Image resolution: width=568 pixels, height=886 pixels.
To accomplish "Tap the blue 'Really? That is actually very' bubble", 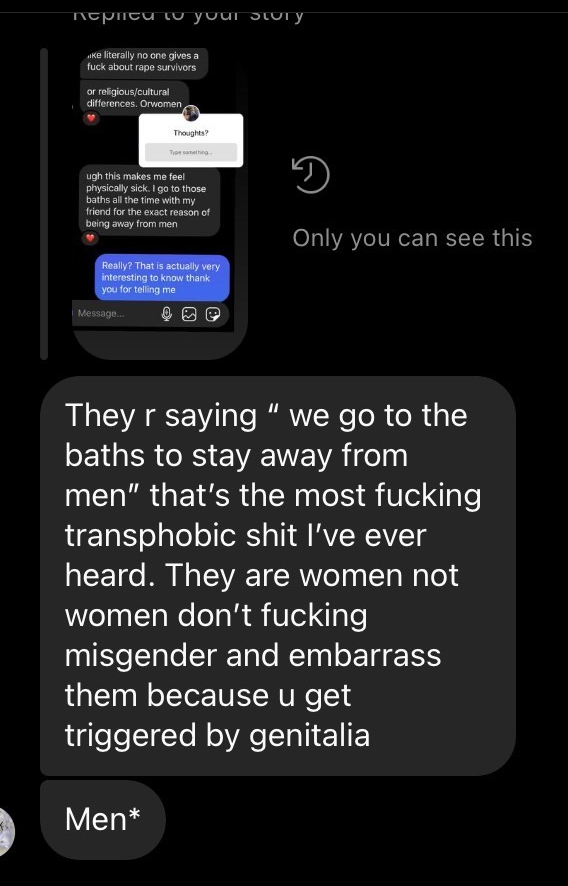I will [x=162, y=277].
